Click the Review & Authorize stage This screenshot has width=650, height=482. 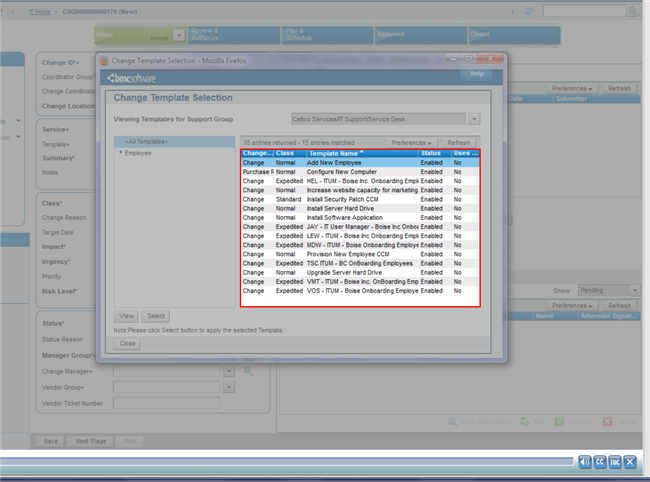[x=234, y=35]
